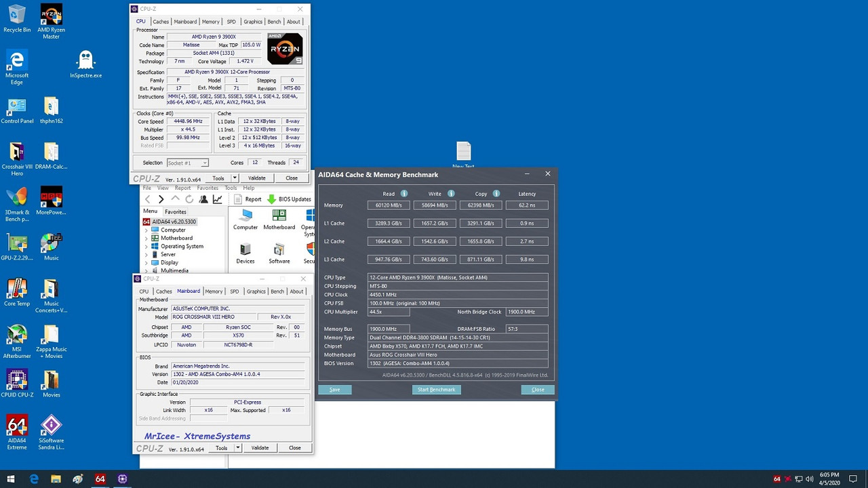
Task: Click the Copy info icon in benchmark
Action: pos(496,194)
